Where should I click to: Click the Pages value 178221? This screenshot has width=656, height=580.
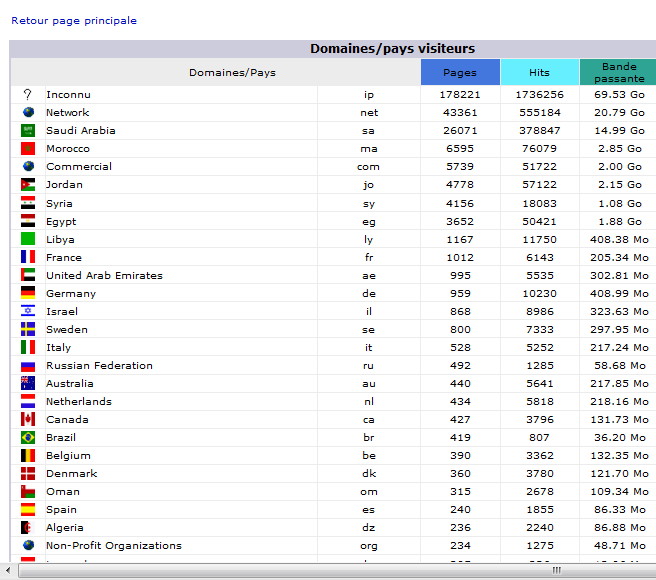[460, 95]
